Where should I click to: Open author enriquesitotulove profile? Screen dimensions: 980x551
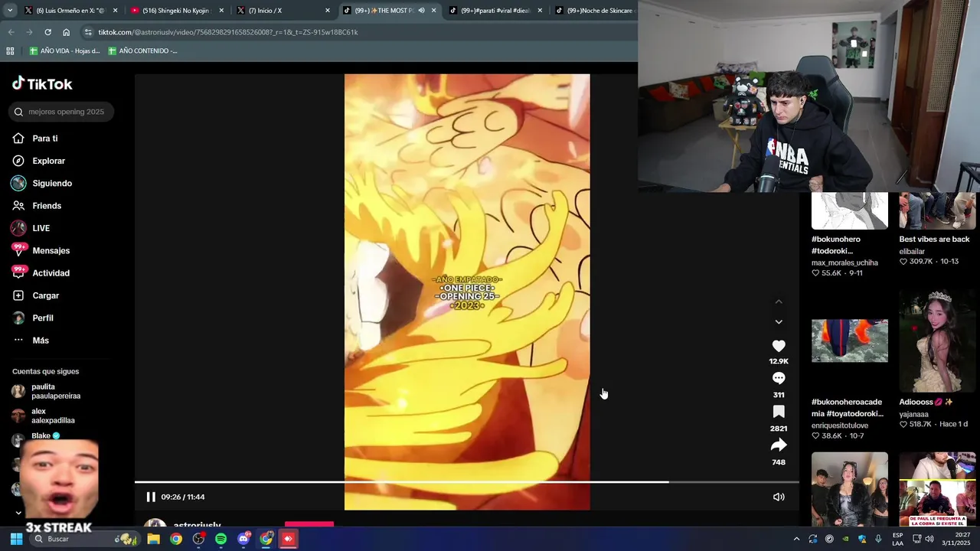coord(840,425)
